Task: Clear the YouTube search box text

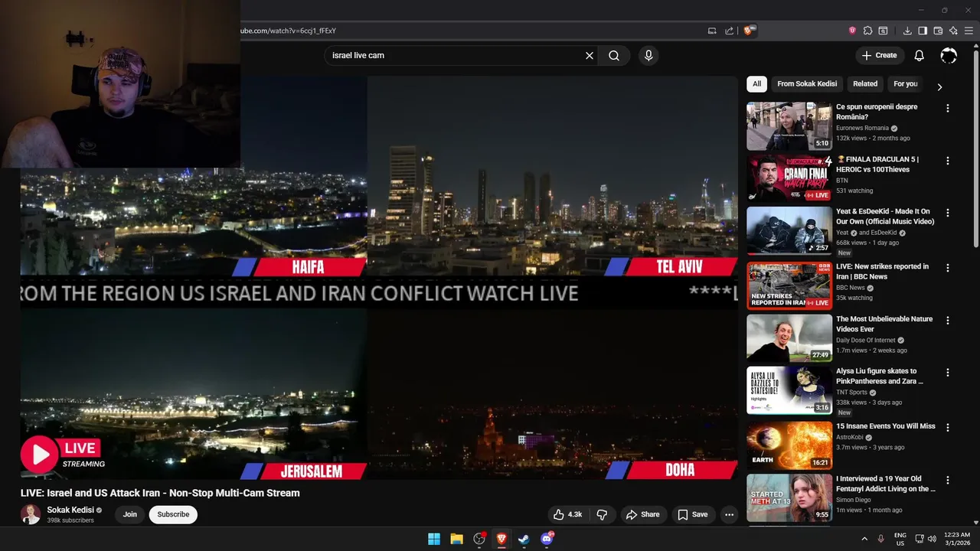Action: 590,56
